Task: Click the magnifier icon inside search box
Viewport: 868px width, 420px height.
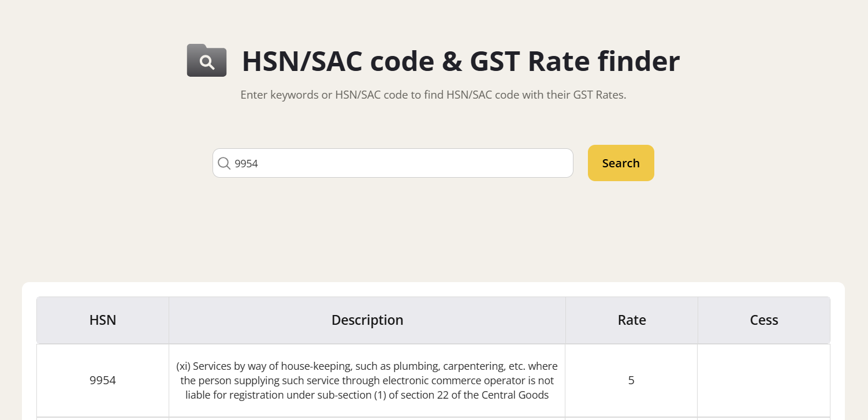Action: click(x=224, y=163)
